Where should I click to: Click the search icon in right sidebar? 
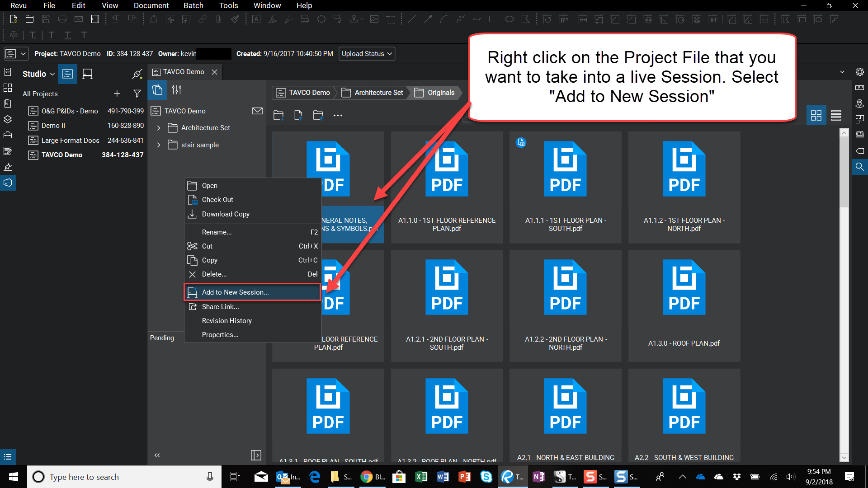(860, 166)
